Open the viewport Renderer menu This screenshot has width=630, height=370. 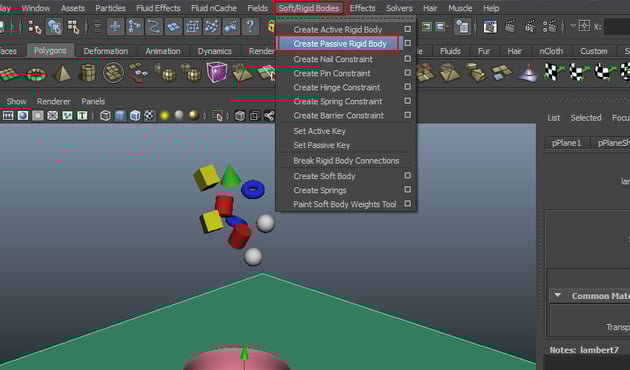point(53,101)
